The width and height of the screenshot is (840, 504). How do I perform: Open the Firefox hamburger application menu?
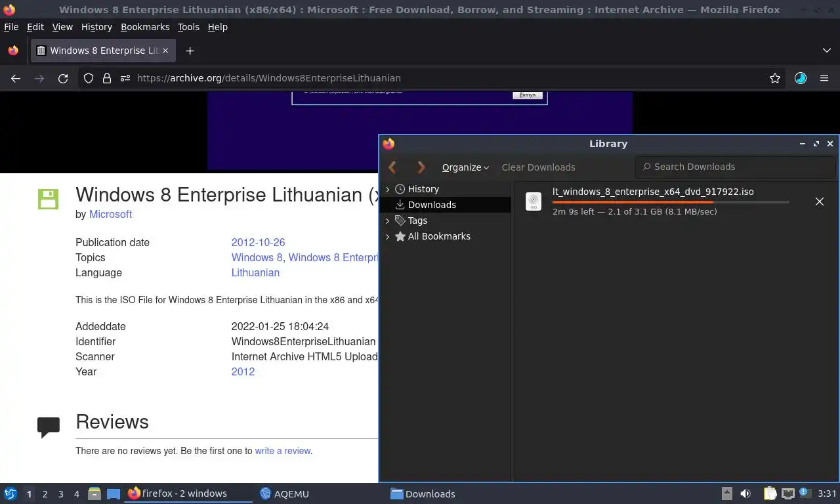(x=824, y=78)
